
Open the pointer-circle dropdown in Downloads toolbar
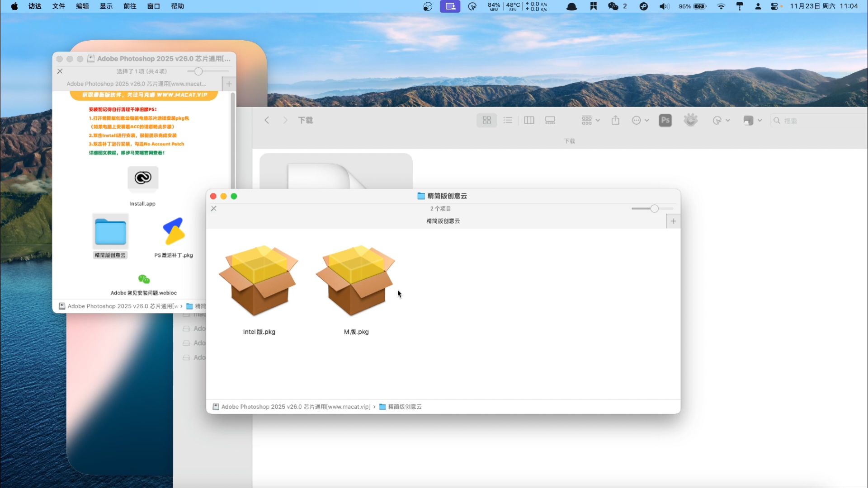click(x=721, y=120)
